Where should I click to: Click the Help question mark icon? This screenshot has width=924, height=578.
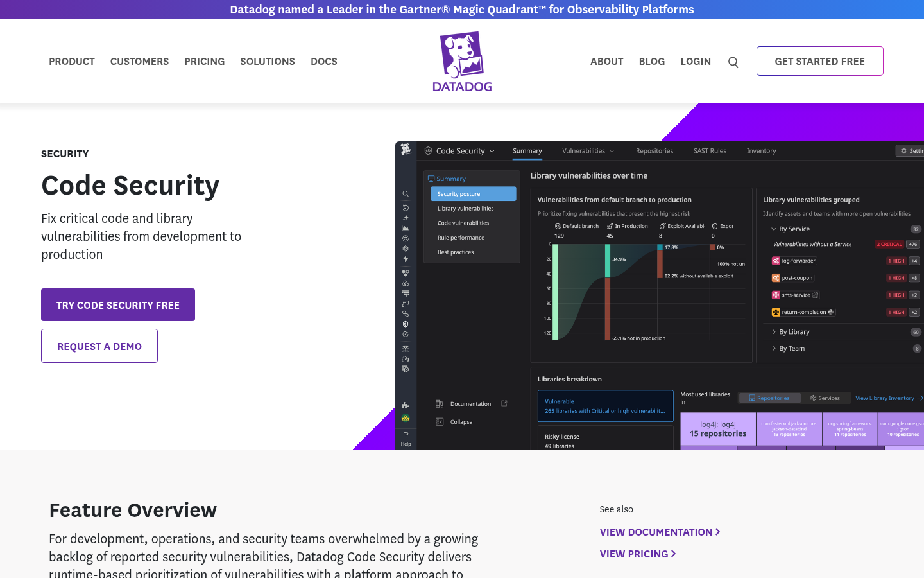tap(406, 435)
